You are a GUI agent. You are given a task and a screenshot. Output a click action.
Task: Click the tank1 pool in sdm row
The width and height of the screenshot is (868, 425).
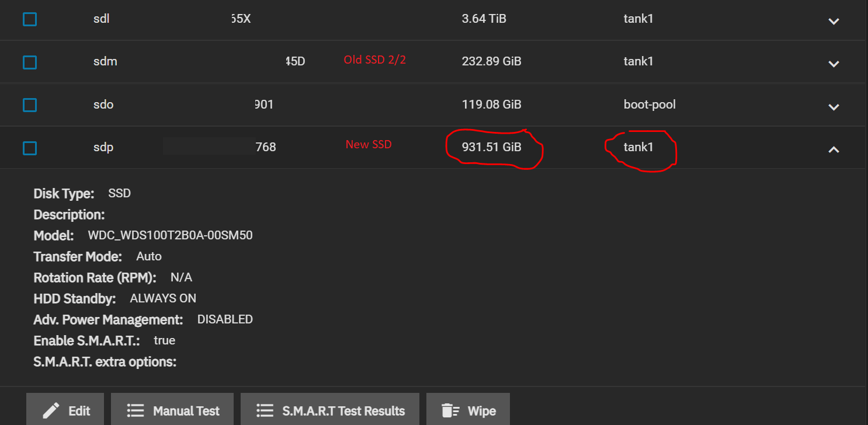(638, 61)
